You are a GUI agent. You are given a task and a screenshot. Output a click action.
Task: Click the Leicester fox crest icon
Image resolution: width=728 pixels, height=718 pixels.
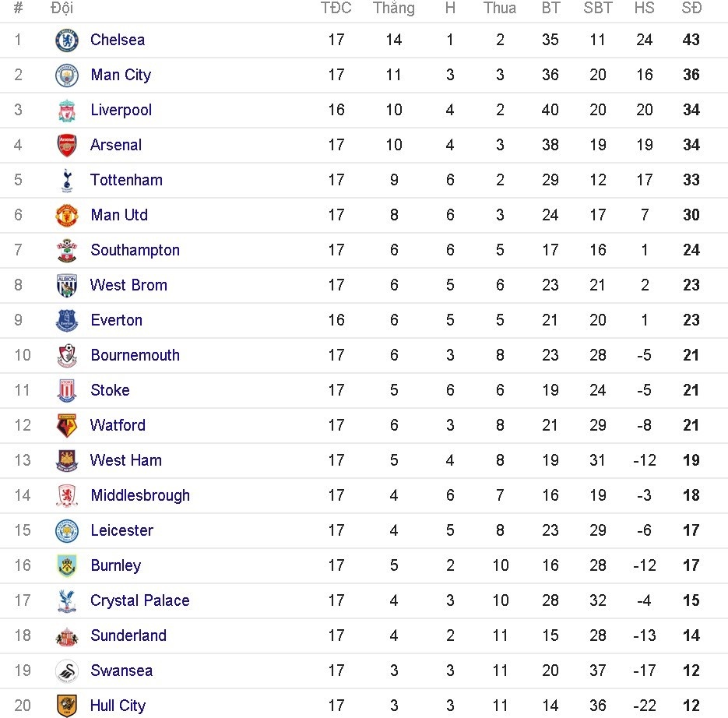[x=67, y=530]
